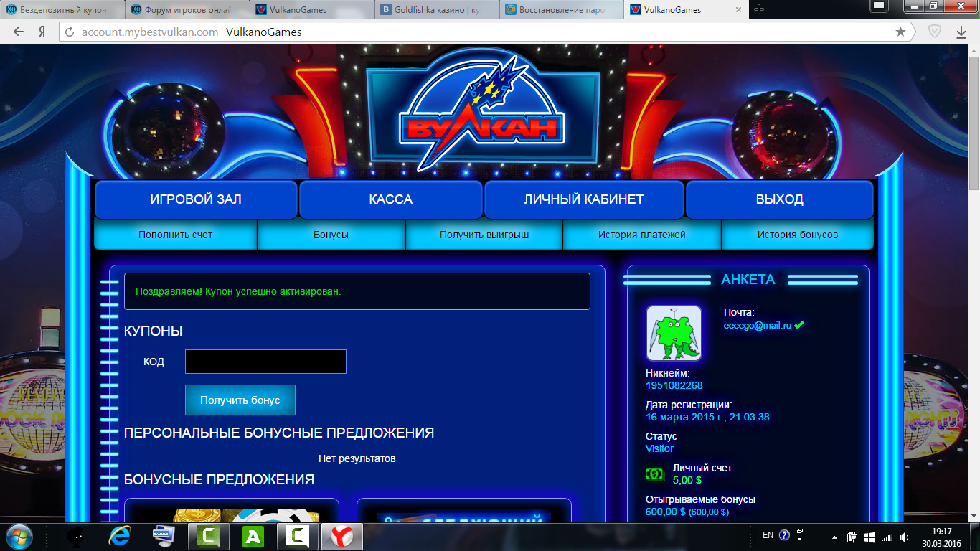
Task: Click the nickname 1951082268
Action: click(674, 385)
